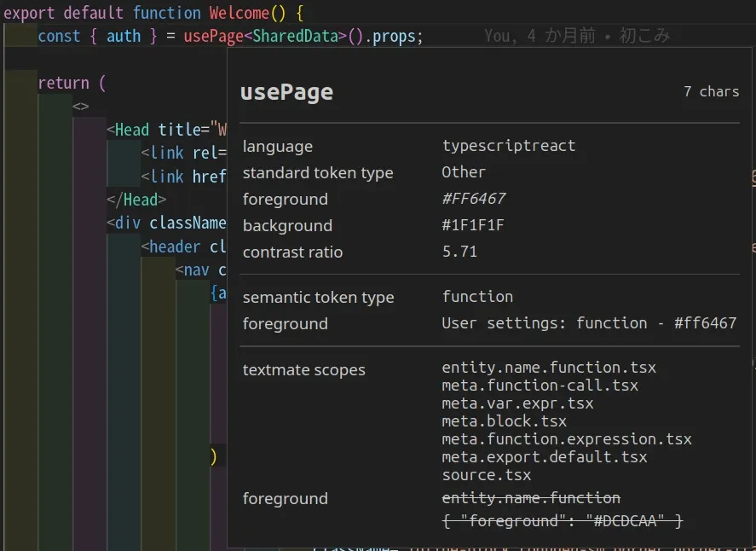
Task: Click the 5.71 contrast ratio value
Action: click(459, 252)
